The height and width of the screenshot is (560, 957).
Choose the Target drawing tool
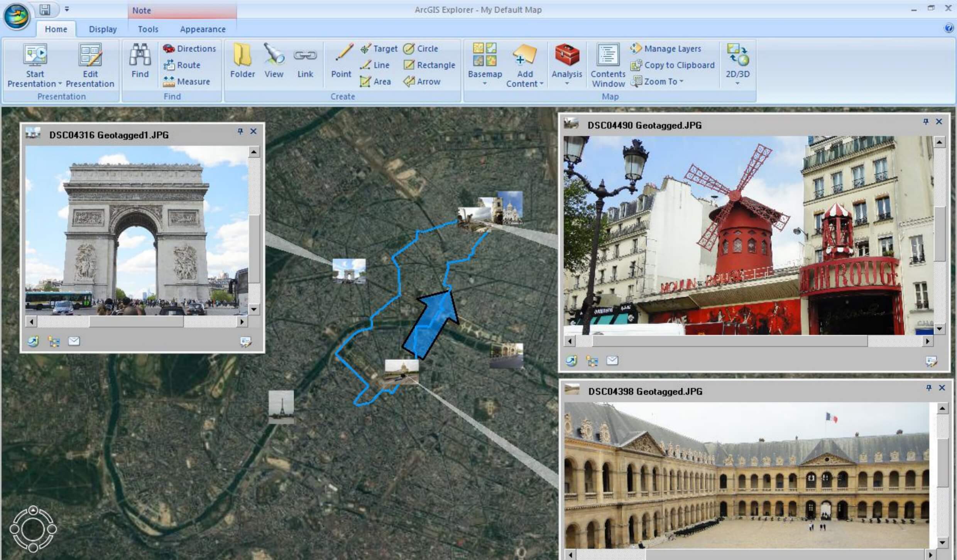[x=379, y=49]
